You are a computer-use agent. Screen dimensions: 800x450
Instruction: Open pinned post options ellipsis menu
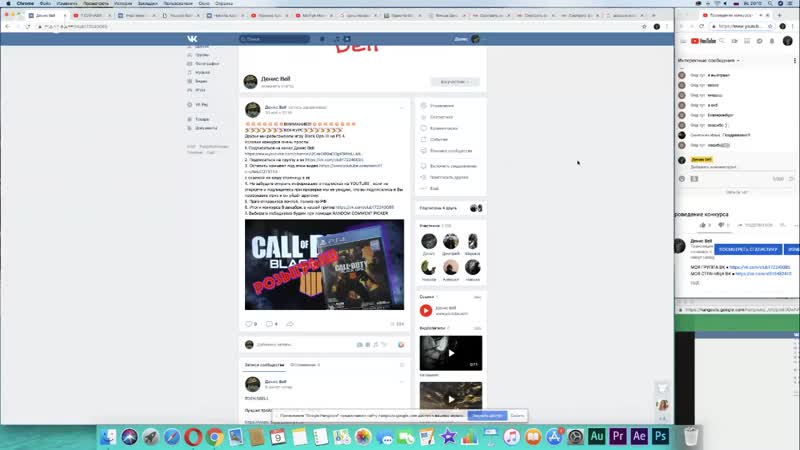(x=402, y=108)
